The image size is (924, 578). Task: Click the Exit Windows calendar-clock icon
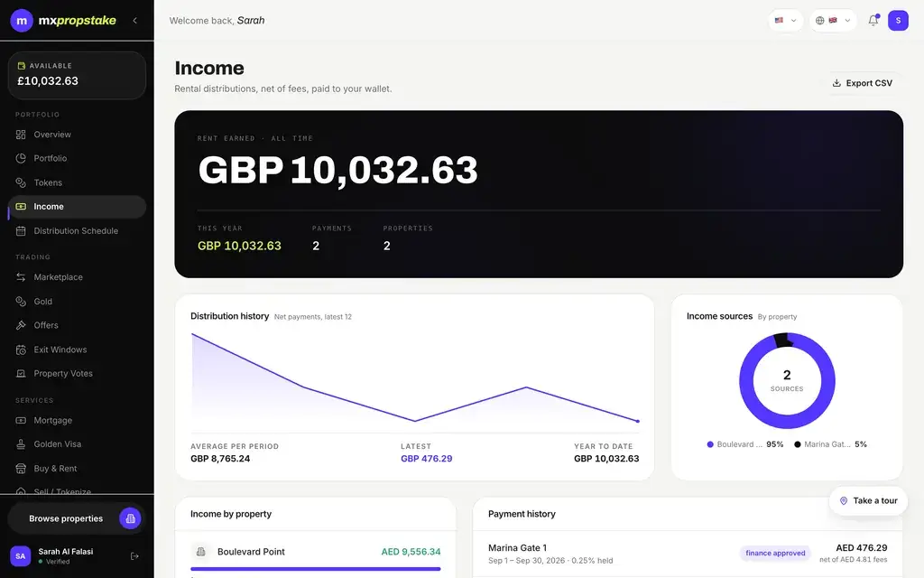click(x=21, y=350)
